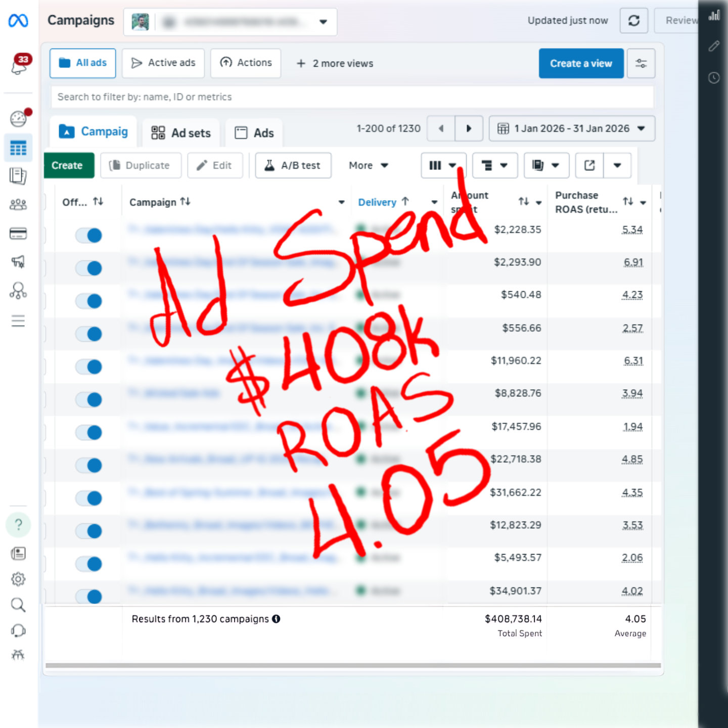This screenshot has width=728, height=728.
Task: Open columns layout dropdown
Action: click(x=443, y=165)
